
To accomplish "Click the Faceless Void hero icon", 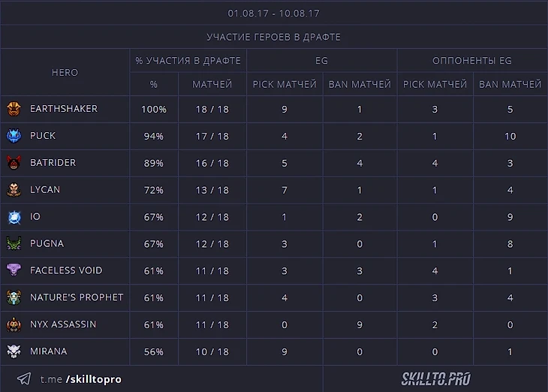I will [x=14, y=270].
